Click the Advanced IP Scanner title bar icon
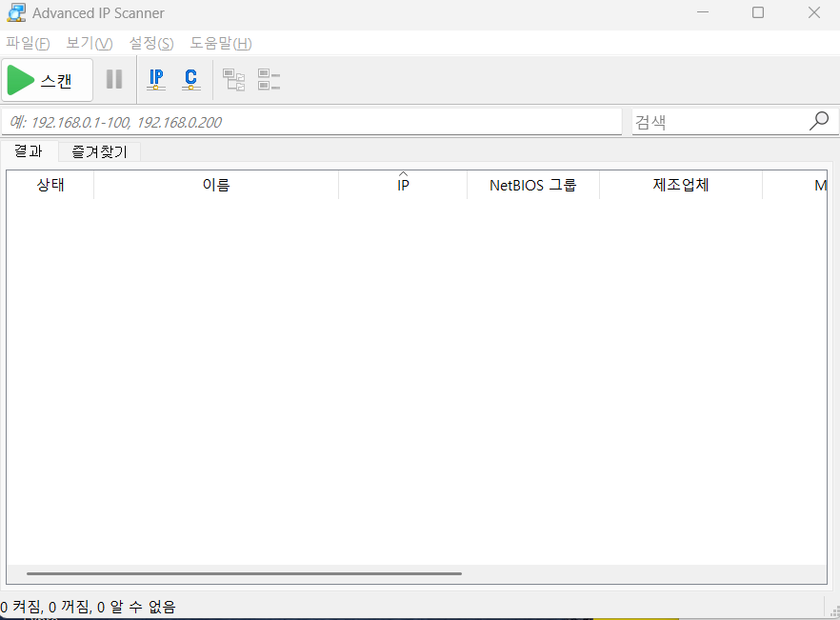The height and width of the screenshot is (620, 840). [16, 13]
